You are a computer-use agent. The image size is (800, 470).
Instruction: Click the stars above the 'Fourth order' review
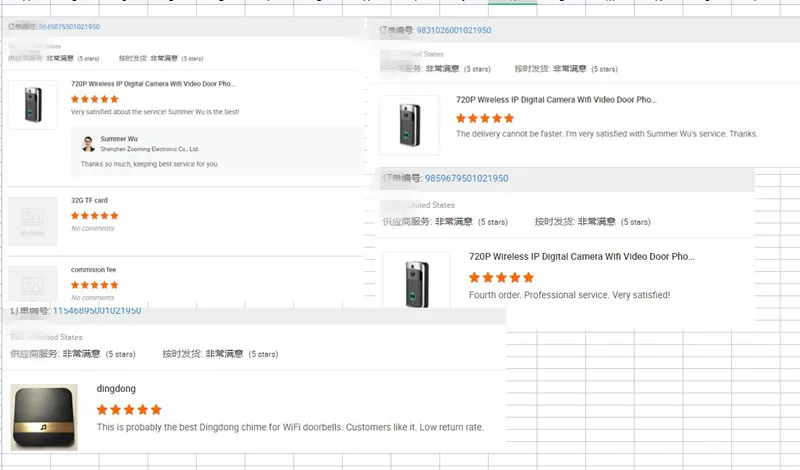(x=501, y=277)
